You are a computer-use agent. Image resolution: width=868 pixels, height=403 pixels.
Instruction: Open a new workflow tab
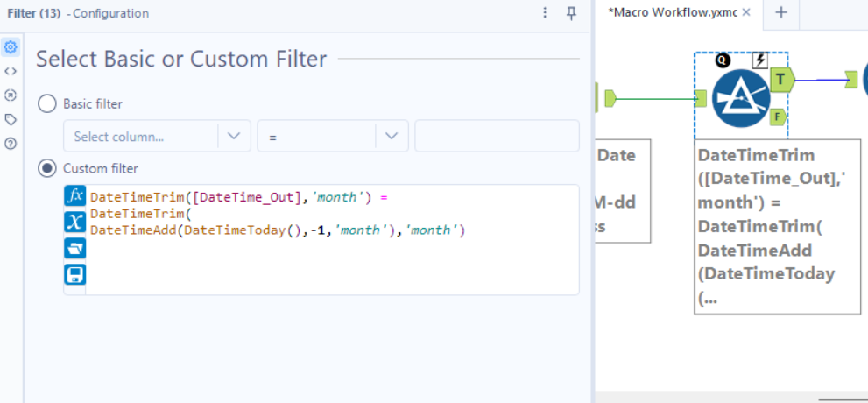tap(781, 12)
